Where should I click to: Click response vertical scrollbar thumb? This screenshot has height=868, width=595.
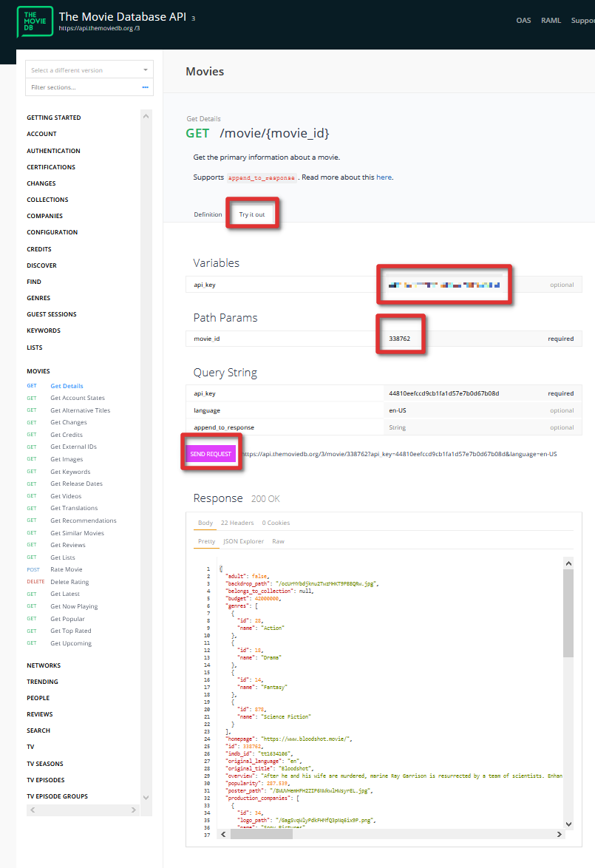pyautogui.click(x=568, y=613)
